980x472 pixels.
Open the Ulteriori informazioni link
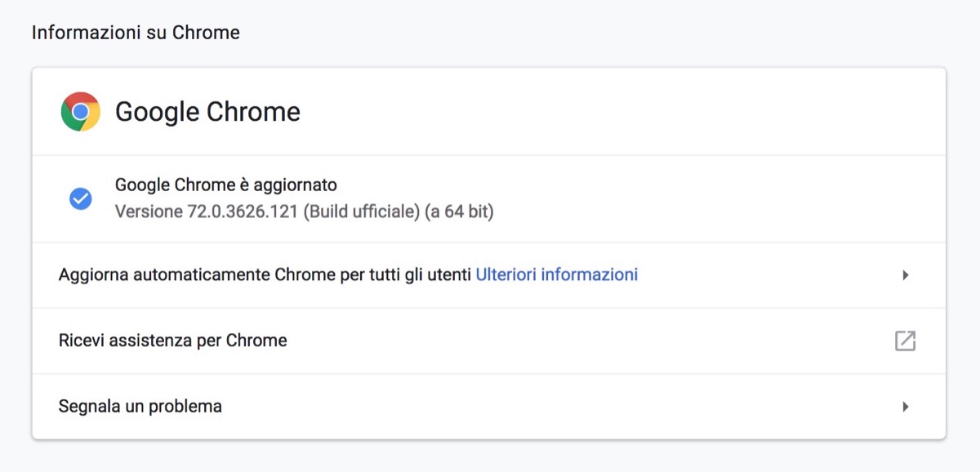pyautogui.click(x=556, y=275)
